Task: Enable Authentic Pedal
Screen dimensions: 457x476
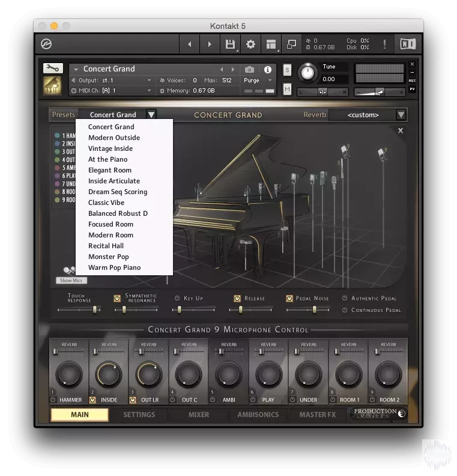Action: tap(345, 299)
